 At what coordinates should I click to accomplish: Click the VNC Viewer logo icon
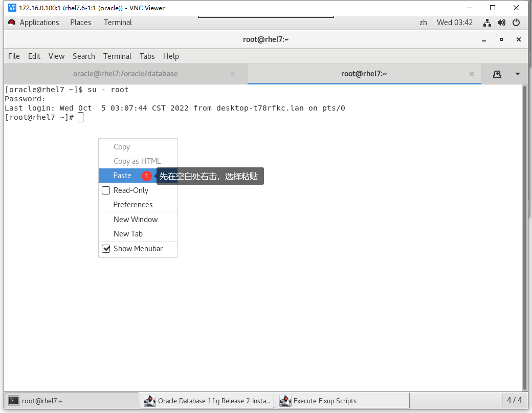click(12, 8)
